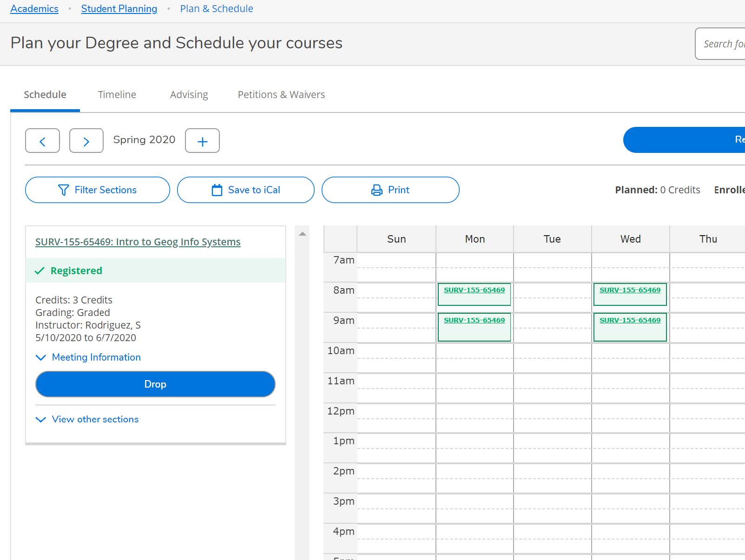Click the SURV-155-65469 course title link
This screenshot has height=560, width=745.
tap(138, 242)
